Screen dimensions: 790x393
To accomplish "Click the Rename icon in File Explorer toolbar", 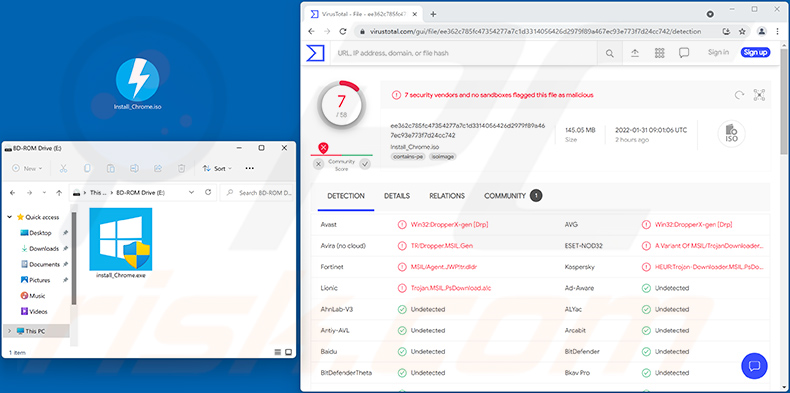I will 134,168.
